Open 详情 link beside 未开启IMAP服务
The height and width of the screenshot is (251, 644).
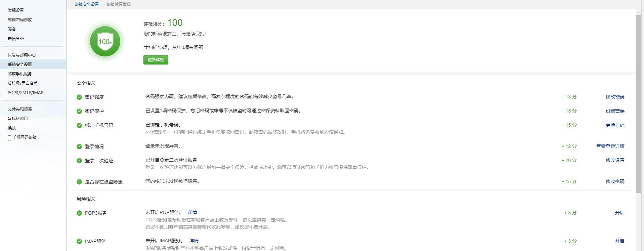(x=194, y=241)
